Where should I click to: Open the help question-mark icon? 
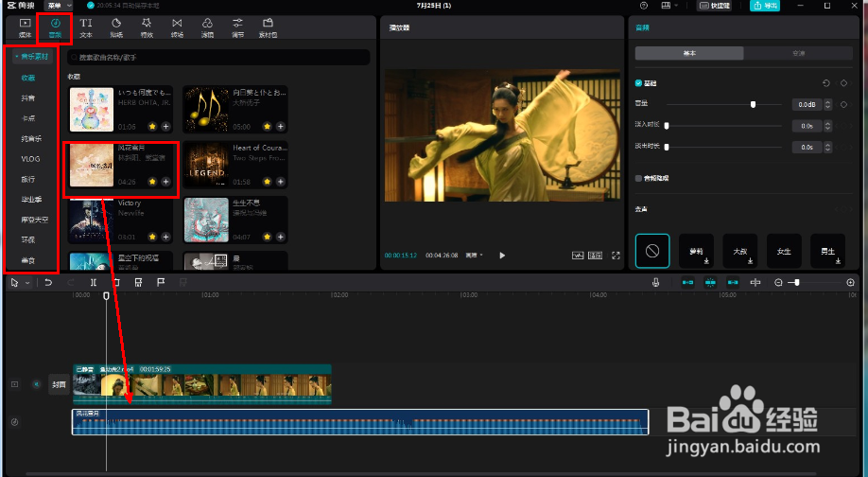643,6
